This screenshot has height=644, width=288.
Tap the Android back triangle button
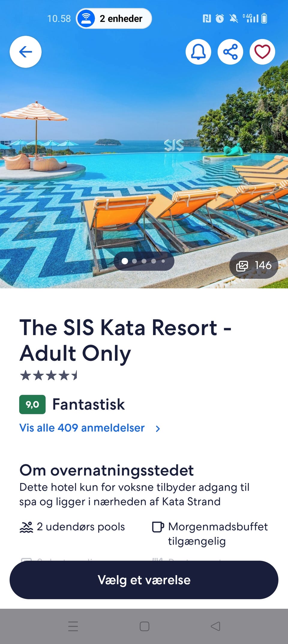(215, 626)
